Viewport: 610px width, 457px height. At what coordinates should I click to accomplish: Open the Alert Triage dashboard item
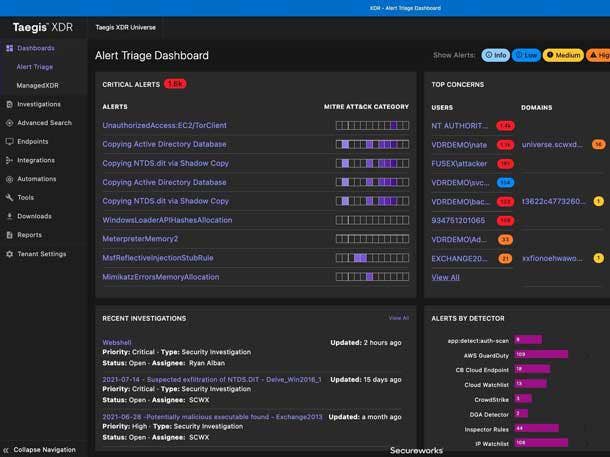click(x=35, y=67)
